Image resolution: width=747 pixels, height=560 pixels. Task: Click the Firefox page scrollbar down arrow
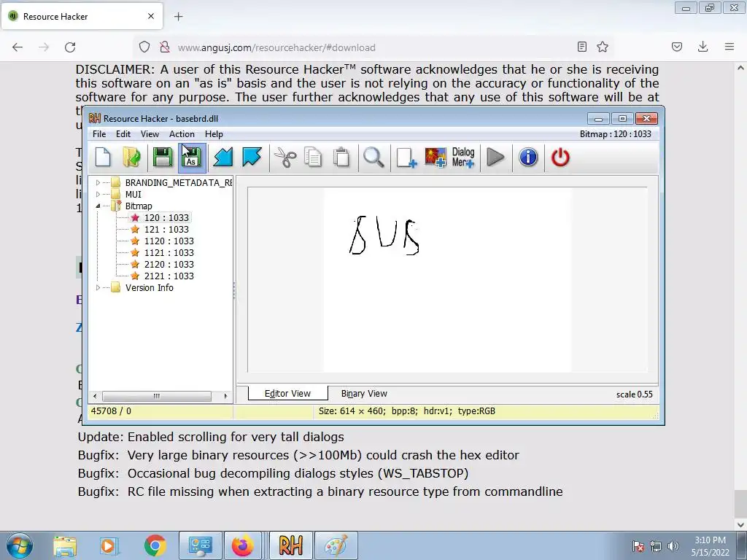point(740,525)
